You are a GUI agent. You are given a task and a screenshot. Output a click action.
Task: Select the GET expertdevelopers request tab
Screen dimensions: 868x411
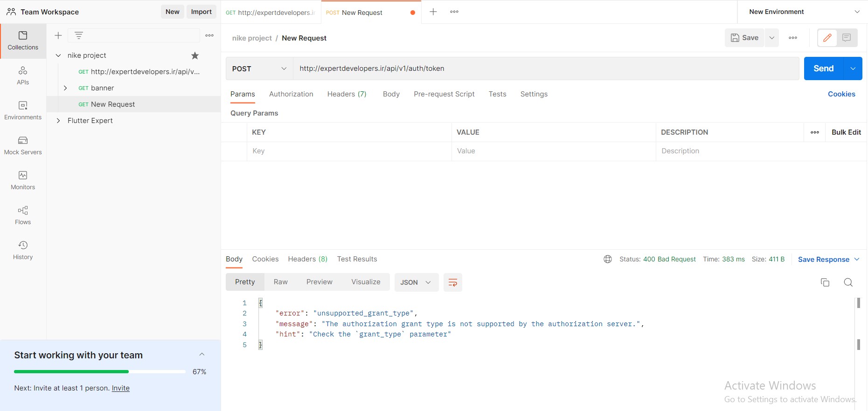click(271, 12)
